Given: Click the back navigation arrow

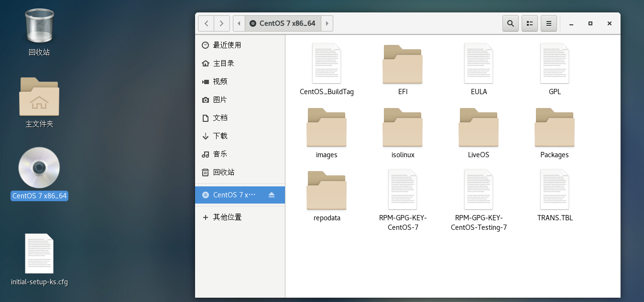Looking at the screenshot, I should point(206,23).
